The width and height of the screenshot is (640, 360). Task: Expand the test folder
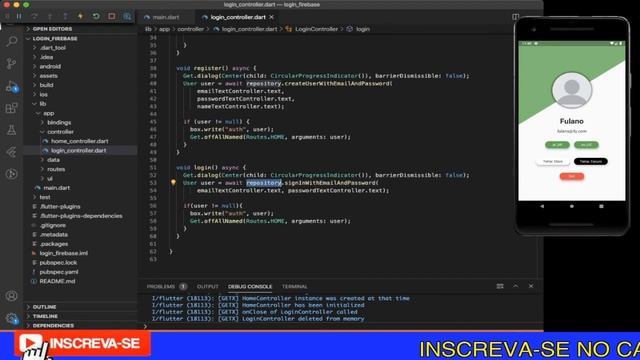[44, 197]
